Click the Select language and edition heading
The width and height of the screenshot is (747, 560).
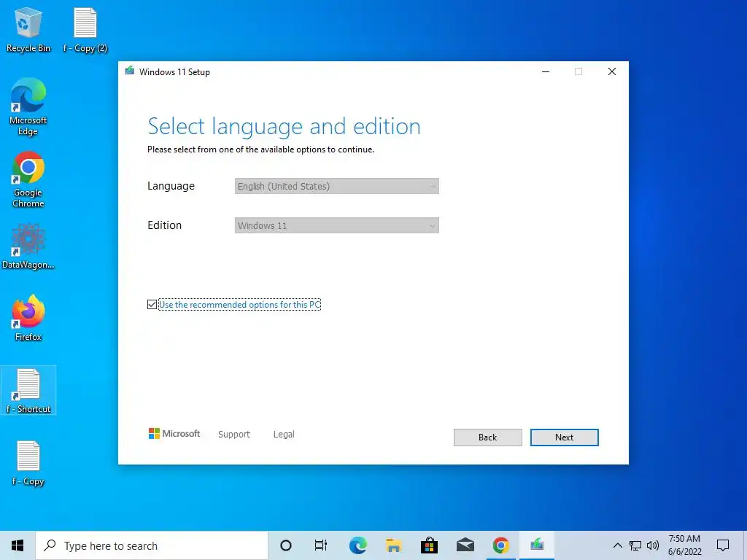click(284, 127)
